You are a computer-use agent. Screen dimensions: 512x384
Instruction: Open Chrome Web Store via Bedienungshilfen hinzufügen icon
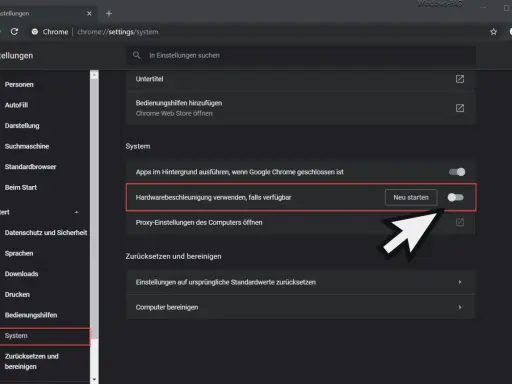coord(460,108)
